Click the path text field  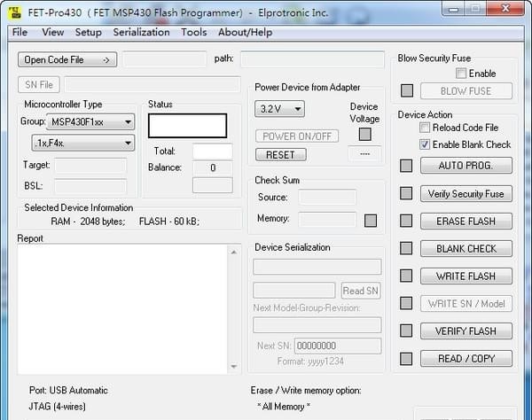(312, 59)
